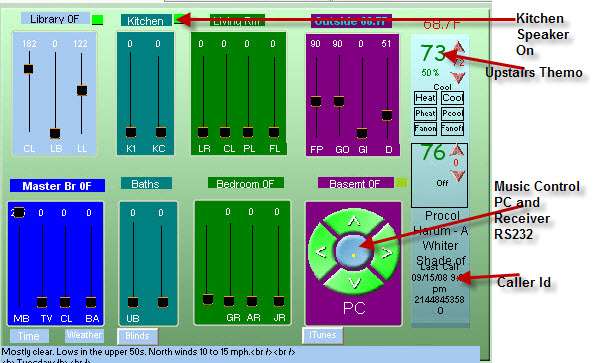Toggle the Library green speaker indicator

[98, 20]
